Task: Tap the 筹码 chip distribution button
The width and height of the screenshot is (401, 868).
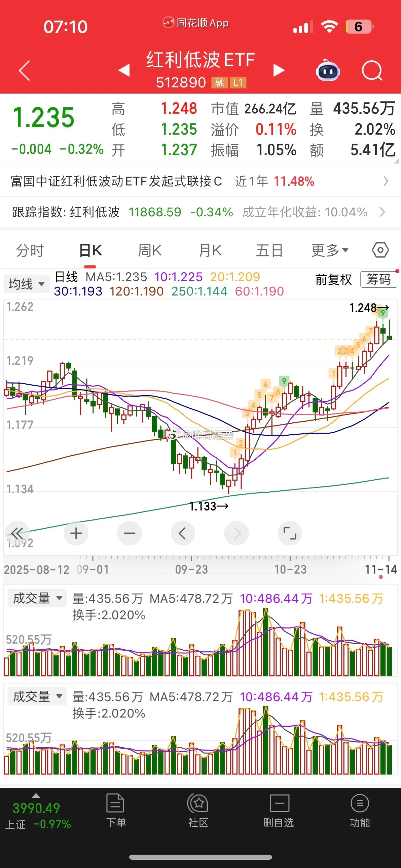Action: (x=378, y=279)
